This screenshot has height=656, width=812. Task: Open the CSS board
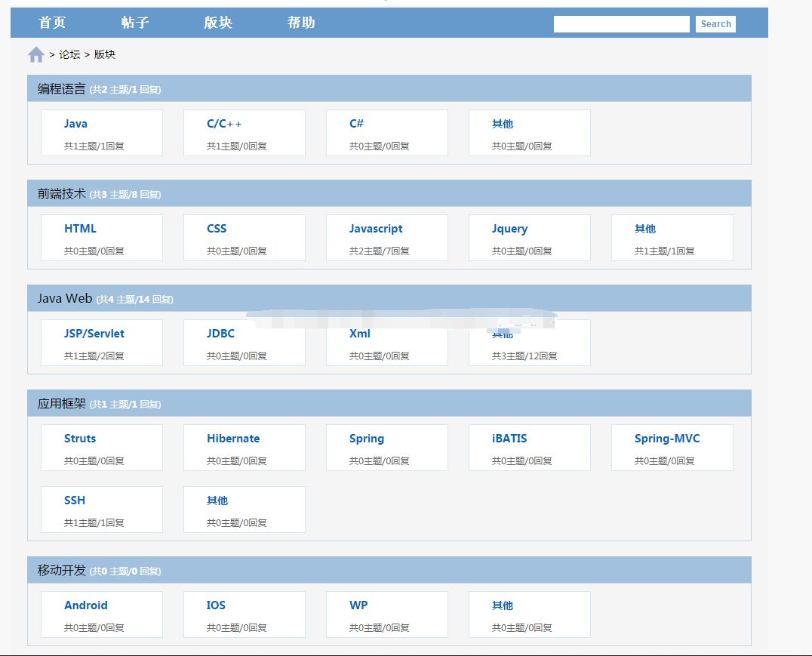[217, 229]
